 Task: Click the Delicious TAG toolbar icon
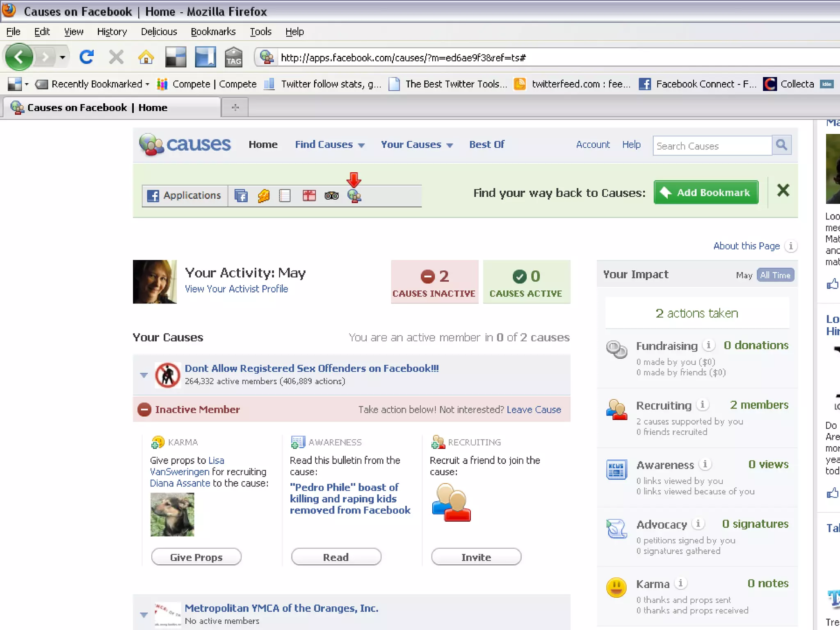tap(233, 57)
